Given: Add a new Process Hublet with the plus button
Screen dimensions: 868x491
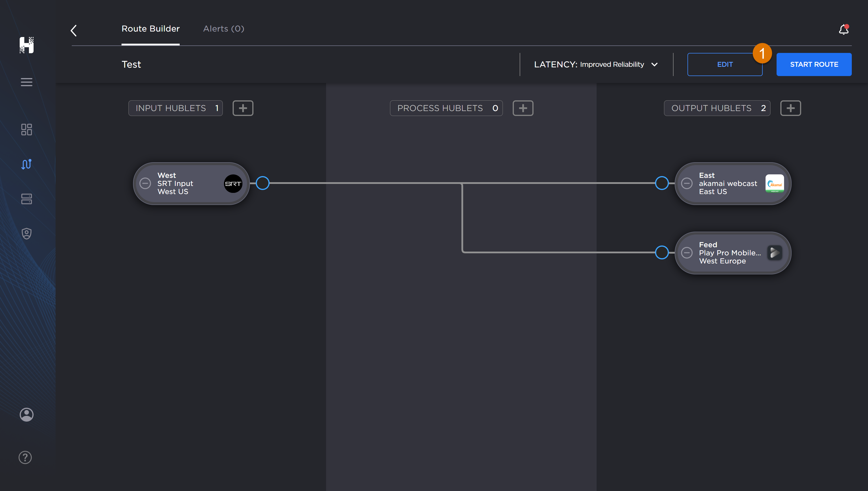Looking at the screenshot, I should pyautogui.click(x=523, y=108).
